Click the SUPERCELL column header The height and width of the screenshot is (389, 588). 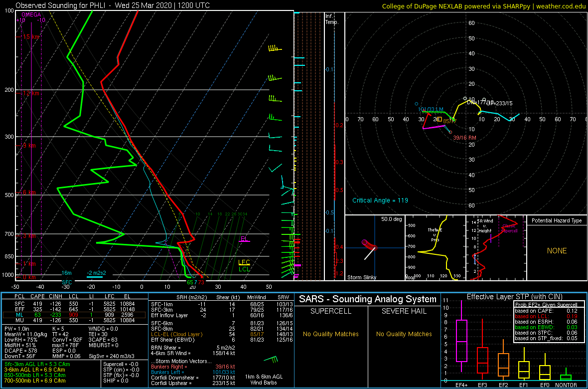[331, 312]
